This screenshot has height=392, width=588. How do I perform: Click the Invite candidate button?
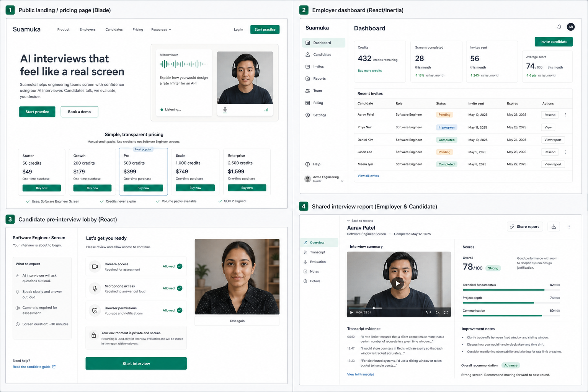pos(554,42)
